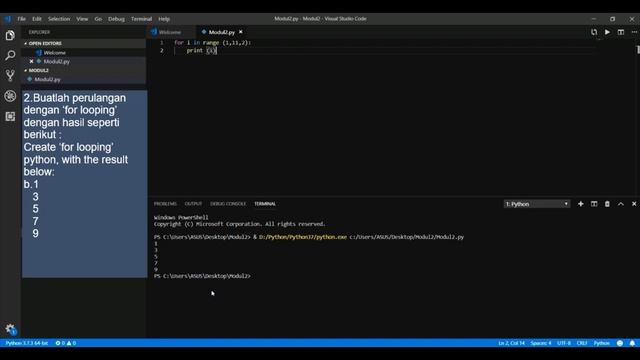Open the Help menu

(164, 19)
